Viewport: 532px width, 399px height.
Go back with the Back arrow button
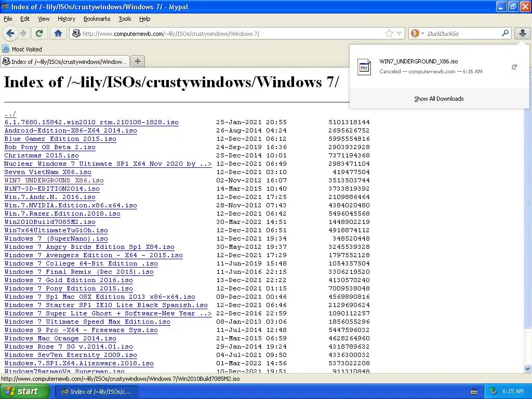tap(10, 33)
